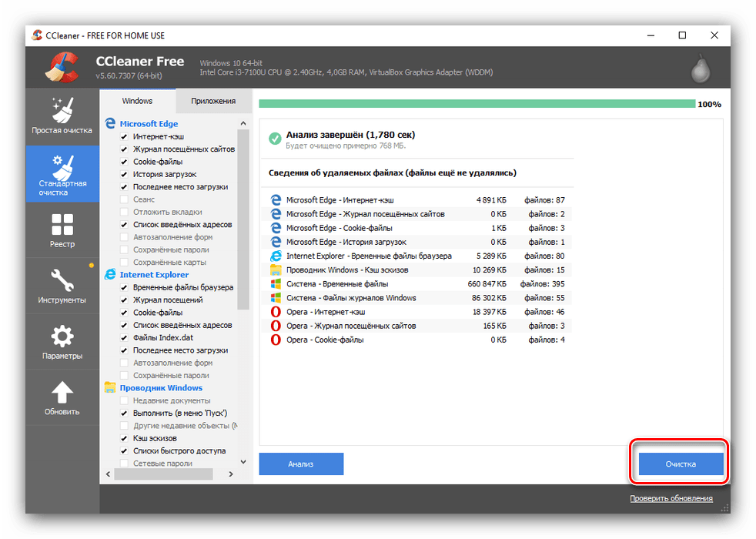Enable the Сеанс checkbox under Microsoft Edge
The height and width of the screenshot is (539, 756).
124,199
